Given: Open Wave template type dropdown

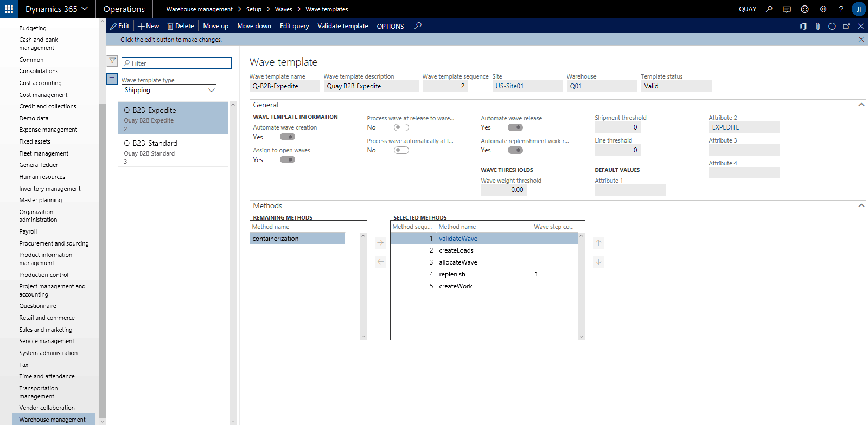Looking at the screenshot, I should [x=169, y=90].
